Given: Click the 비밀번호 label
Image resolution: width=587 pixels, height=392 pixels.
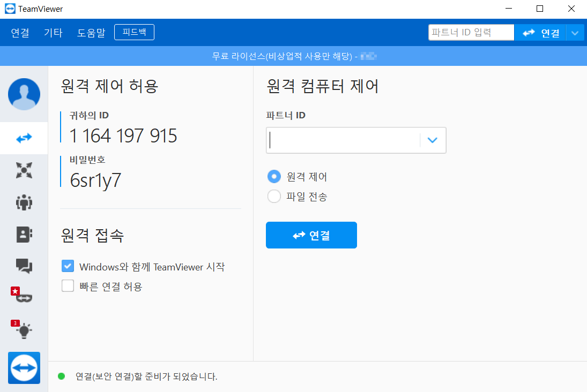Looking at the screenshot, I should point(87,160).
